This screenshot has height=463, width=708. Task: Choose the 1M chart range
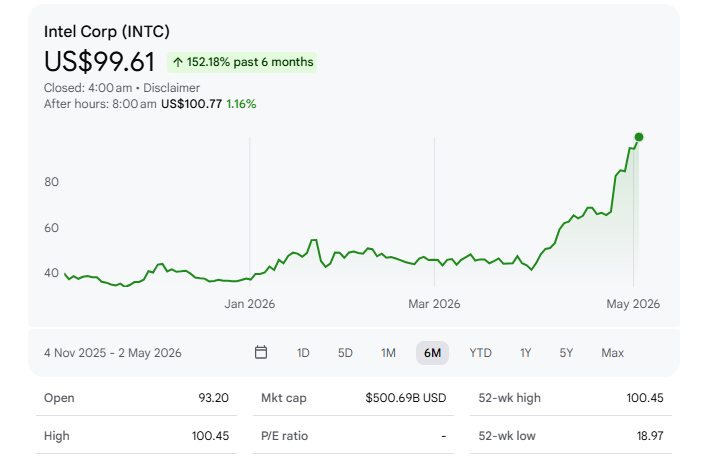pos(388,353)
